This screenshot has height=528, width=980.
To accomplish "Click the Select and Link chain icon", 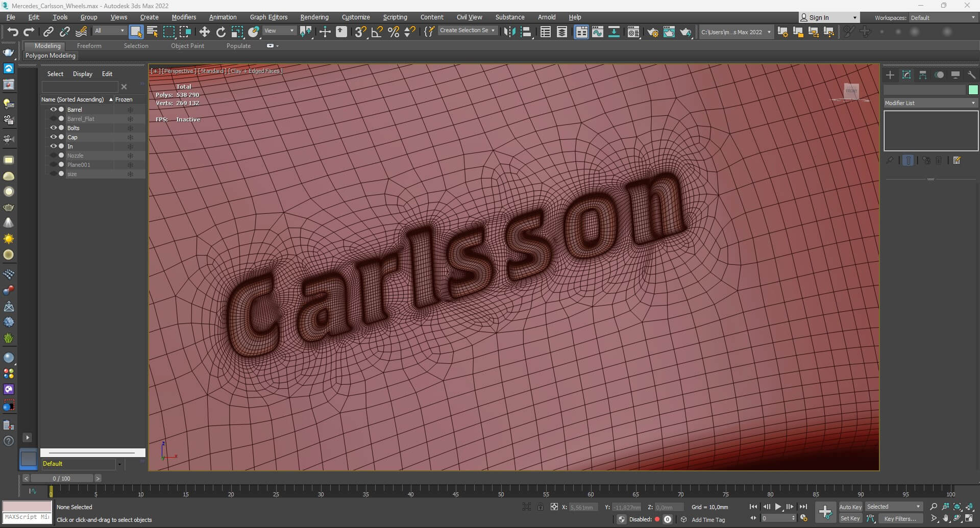I will (x=48, y=32).
